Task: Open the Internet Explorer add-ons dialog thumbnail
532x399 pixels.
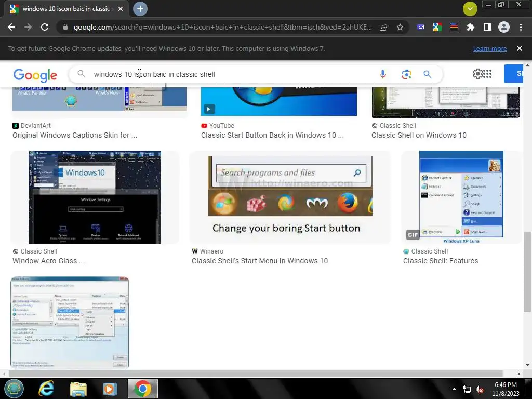Action: point(70,322)
